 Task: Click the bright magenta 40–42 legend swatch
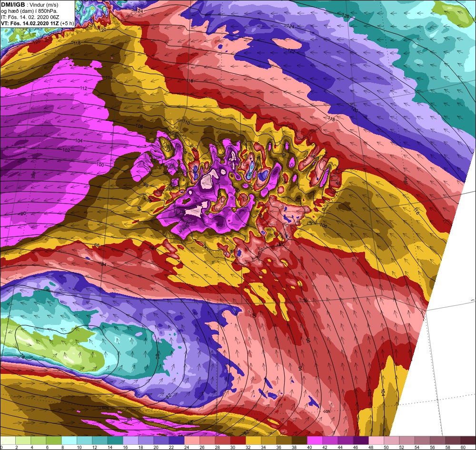(316, 440)
